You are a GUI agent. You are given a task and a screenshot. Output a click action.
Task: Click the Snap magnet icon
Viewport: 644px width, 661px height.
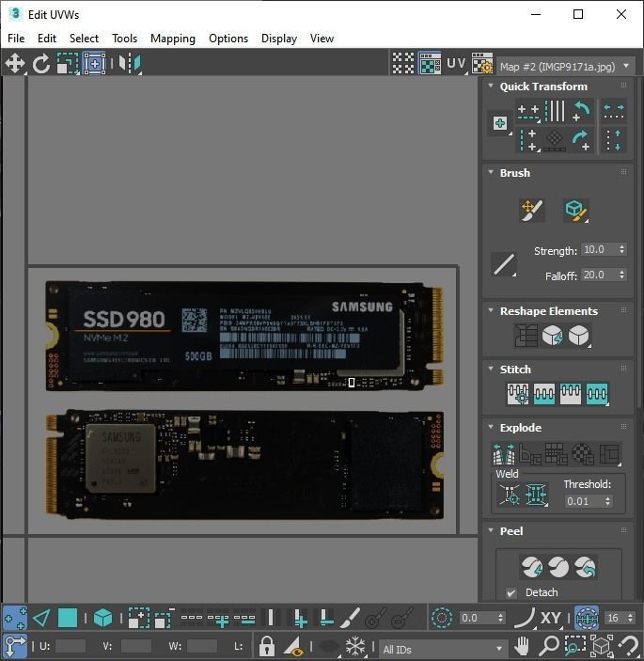pos(628,645)
